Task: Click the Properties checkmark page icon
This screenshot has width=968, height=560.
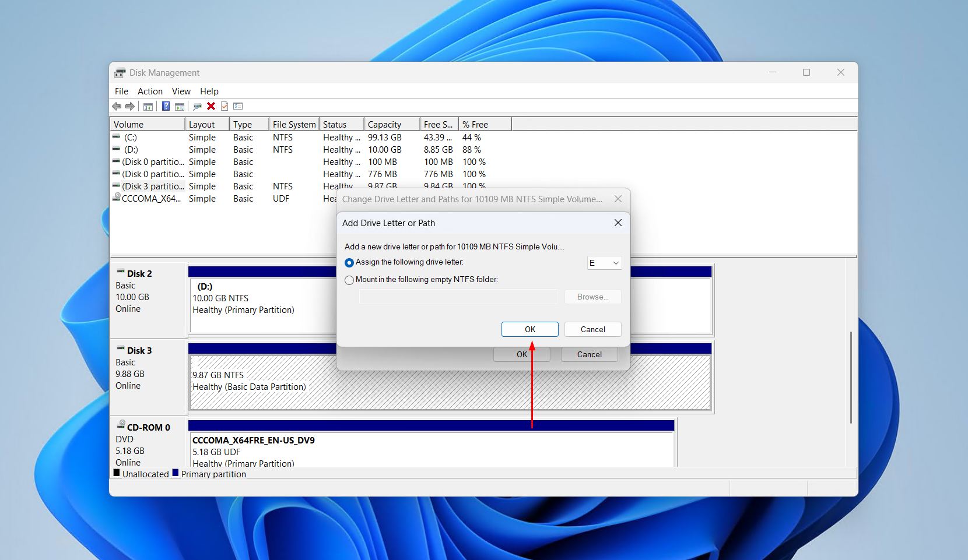Action: [225, 106]
